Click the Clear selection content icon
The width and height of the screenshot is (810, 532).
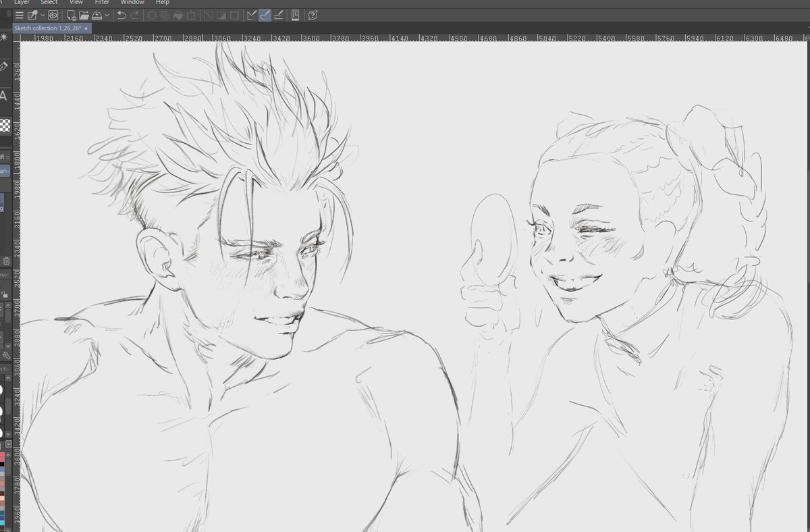click(152, 15)
